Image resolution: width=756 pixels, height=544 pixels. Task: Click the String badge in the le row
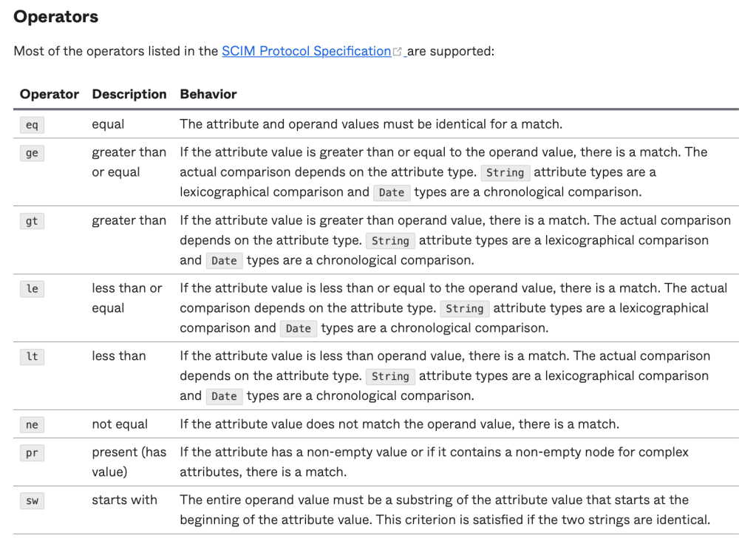click(465, 309)
